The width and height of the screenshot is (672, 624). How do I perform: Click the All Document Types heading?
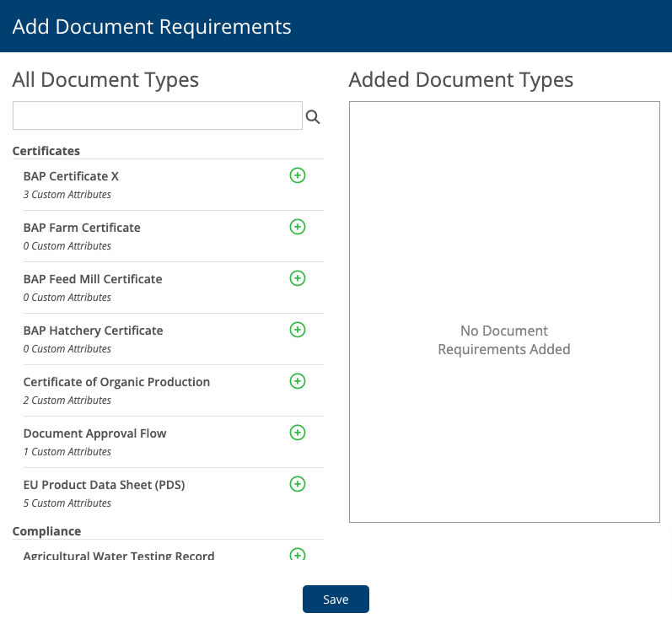(x=105, y=80)
